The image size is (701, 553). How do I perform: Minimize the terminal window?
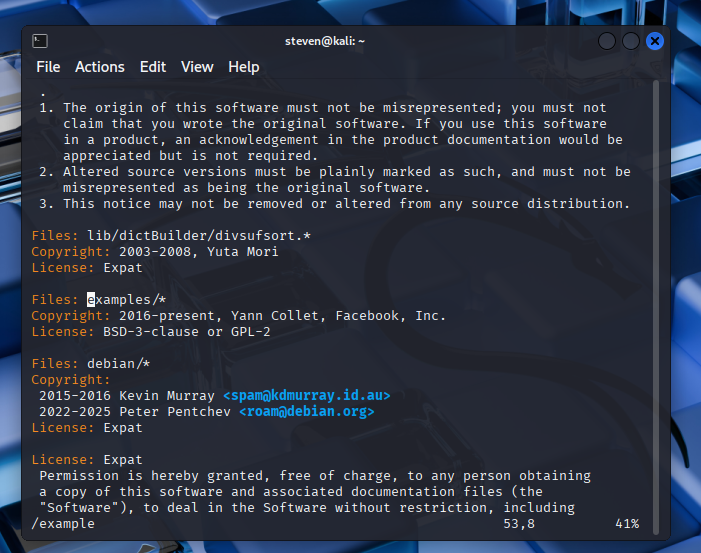pos(607,41)
